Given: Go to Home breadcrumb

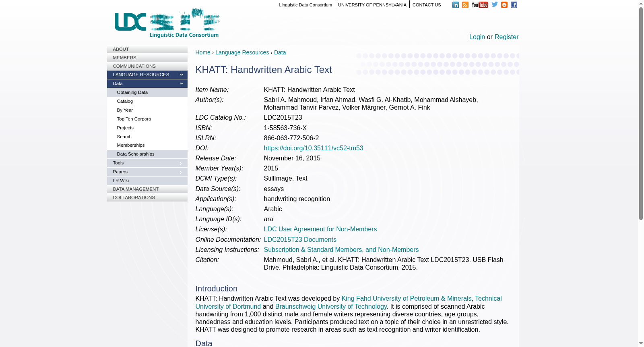Looking at the screenshot, I should [203, 52].
